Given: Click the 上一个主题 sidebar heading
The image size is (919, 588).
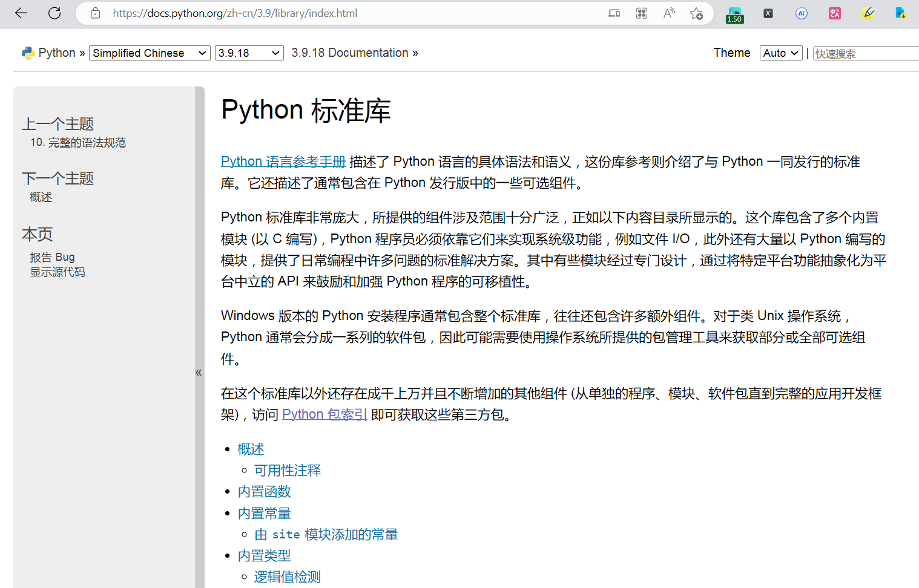Looking at the screenshot, I should [58, 124].
